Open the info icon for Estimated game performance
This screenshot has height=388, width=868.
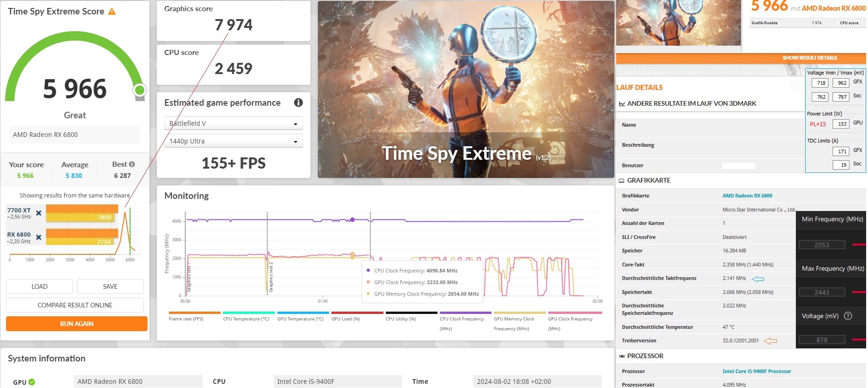tap(298, 102)
